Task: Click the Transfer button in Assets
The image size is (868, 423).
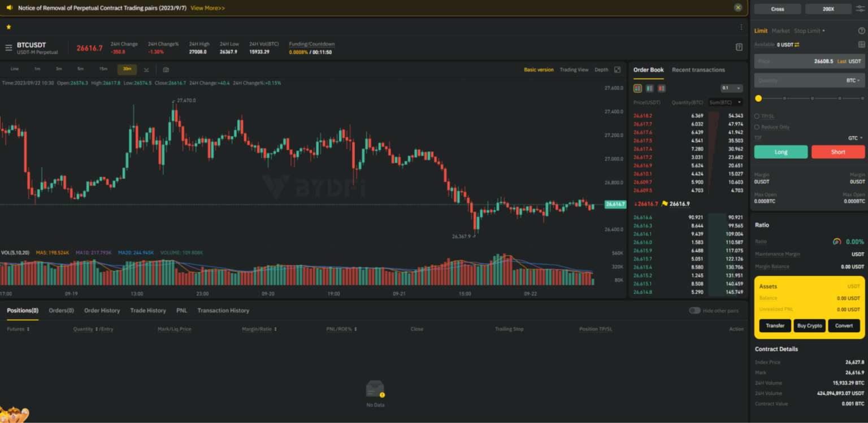Action: tap(775, 326)
